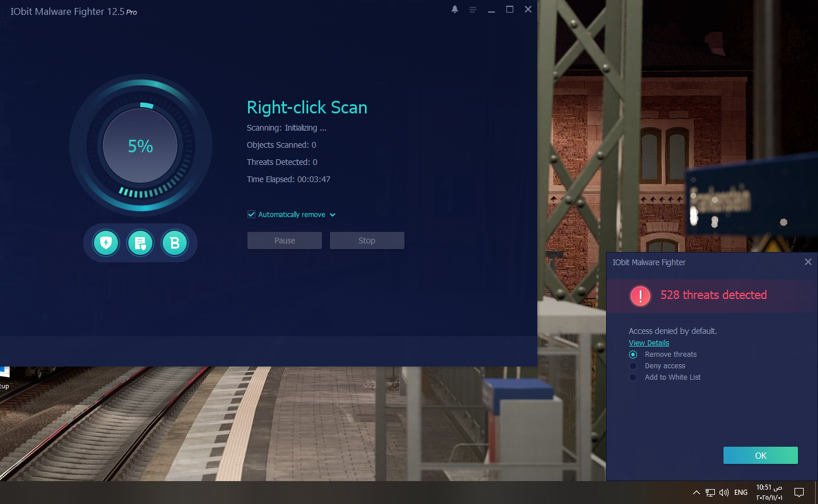Select the Deny access radio option
818x504 pixels.
[633, 366]
